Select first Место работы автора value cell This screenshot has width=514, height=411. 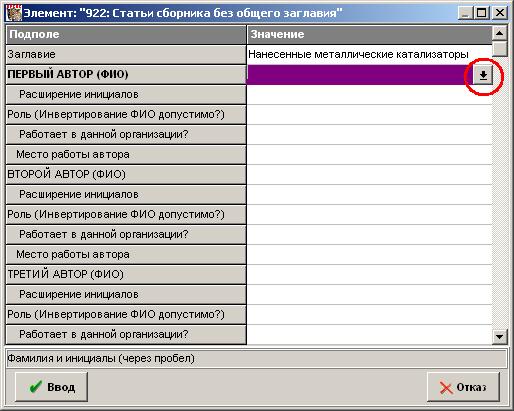(369, 154)
